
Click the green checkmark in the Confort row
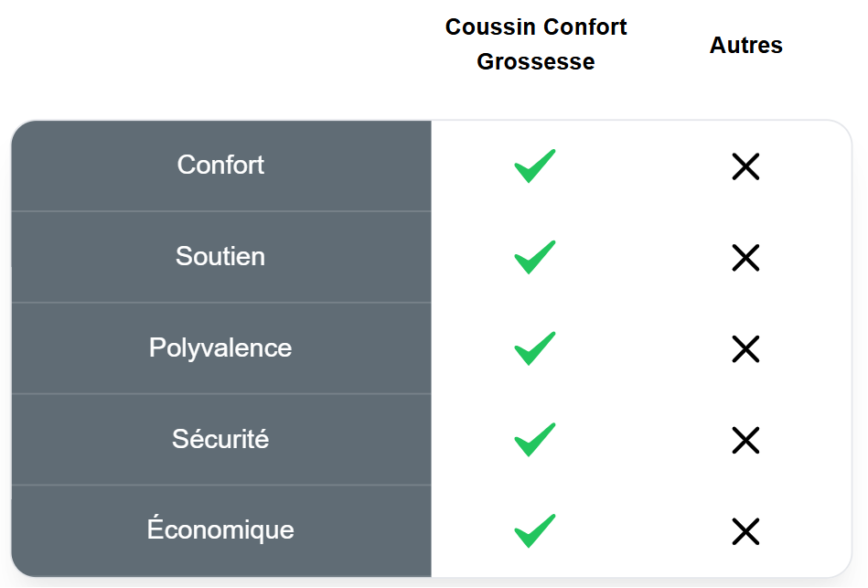(535, 166)
